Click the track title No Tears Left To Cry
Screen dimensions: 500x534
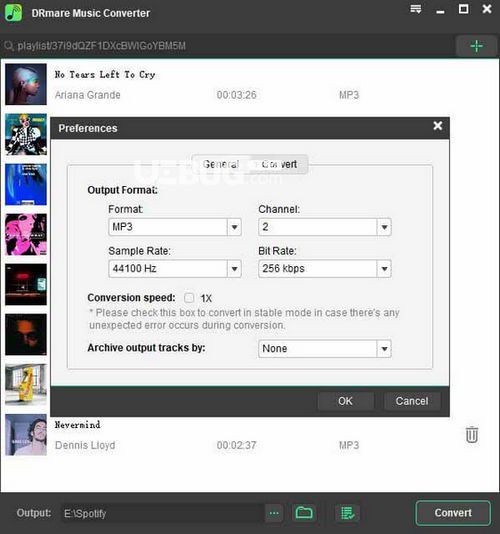(105, 75)
